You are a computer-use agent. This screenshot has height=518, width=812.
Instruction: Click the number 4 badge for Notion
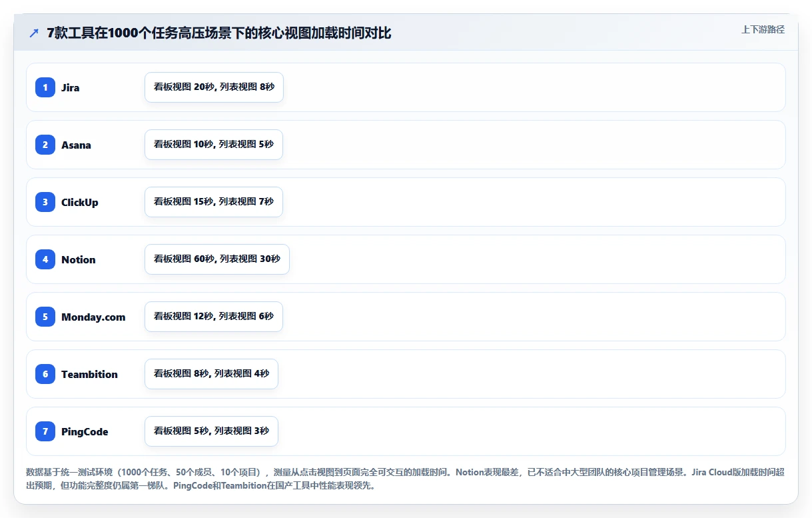click(x=45, y=259)
